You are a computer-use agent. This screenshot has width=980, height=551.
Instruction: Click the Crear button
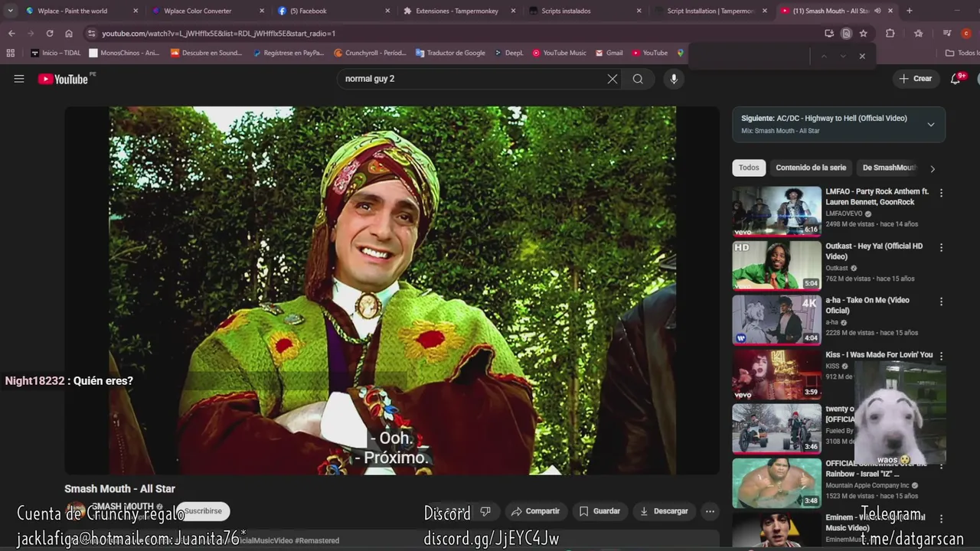(916, 79)
